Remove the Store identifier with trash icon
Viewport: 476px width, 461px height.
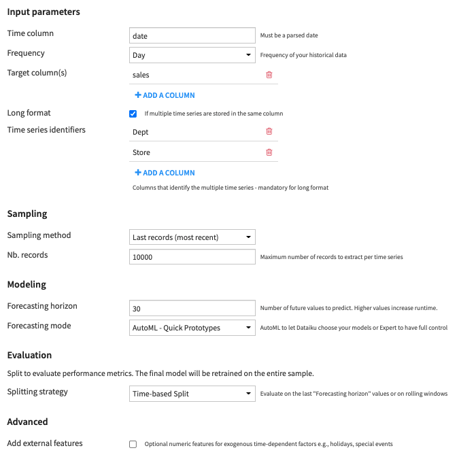click(x=269, y=152)
